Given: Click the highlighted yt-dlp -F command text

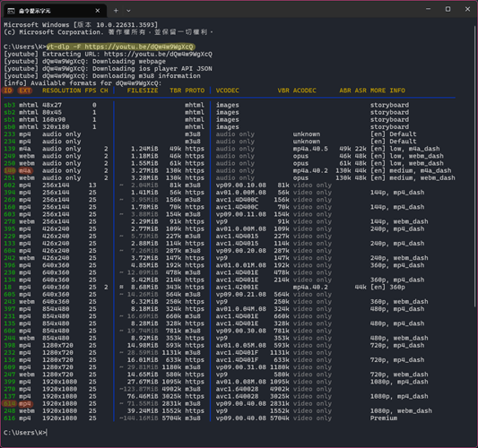Looking at the screenshot, I should tap(120, 47).
